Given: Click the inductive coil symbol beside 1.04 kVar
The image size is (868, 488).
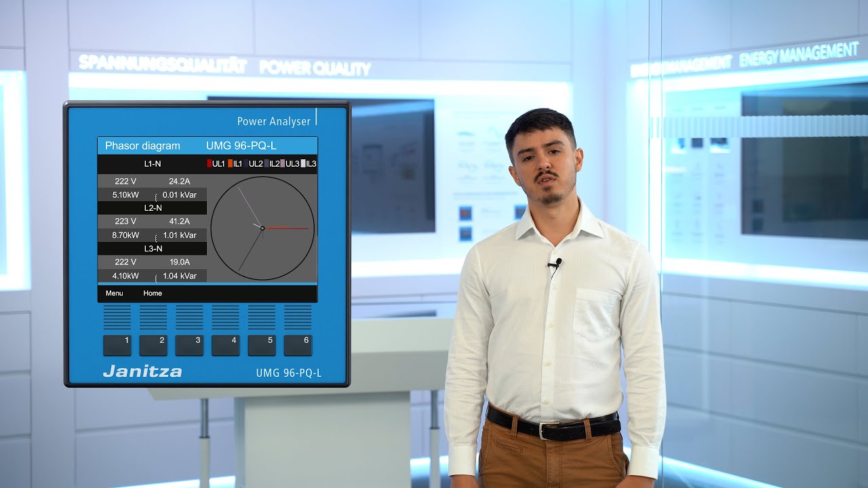Looking at the screenshot, I should point(156,279).
